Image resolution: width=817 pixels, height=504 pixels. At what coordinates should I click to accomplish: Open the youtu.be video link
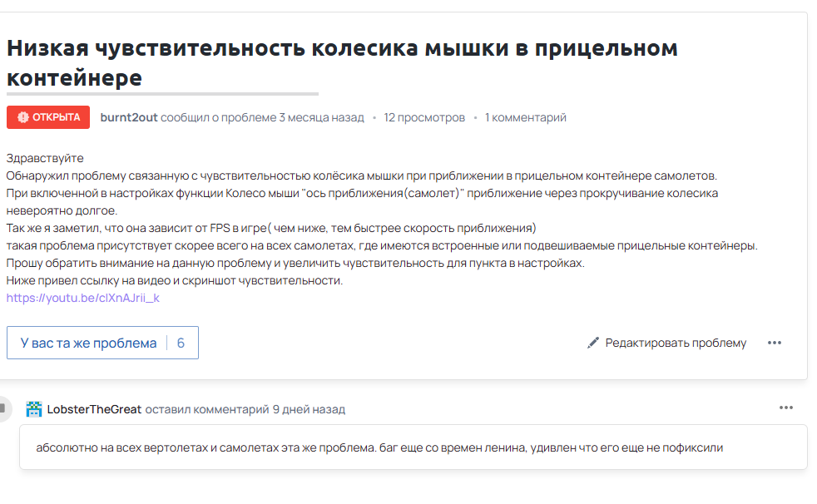(82, 298)
